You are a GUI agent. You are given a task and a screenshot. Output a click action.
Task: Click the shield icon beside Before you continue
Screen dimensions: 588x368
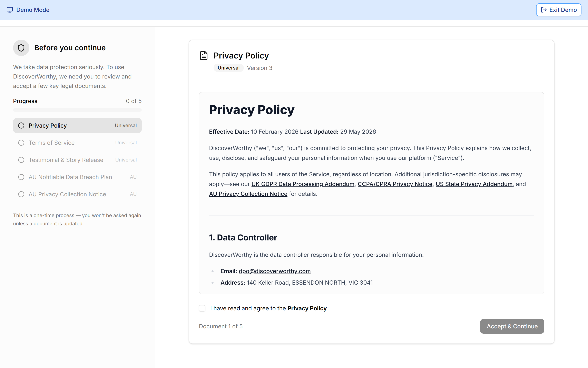pyautogui.click(x=21, y=48)
